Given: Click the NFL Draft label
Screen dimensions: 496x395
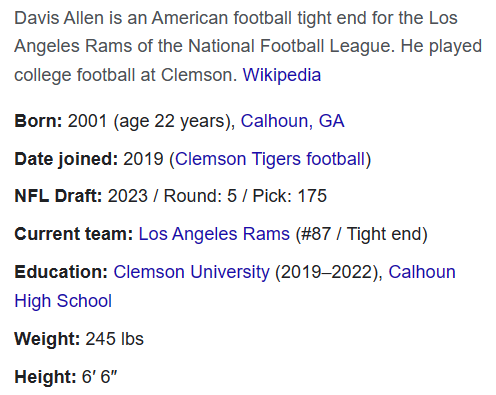Looking at the screenshot, I should (x=58, y=196).
